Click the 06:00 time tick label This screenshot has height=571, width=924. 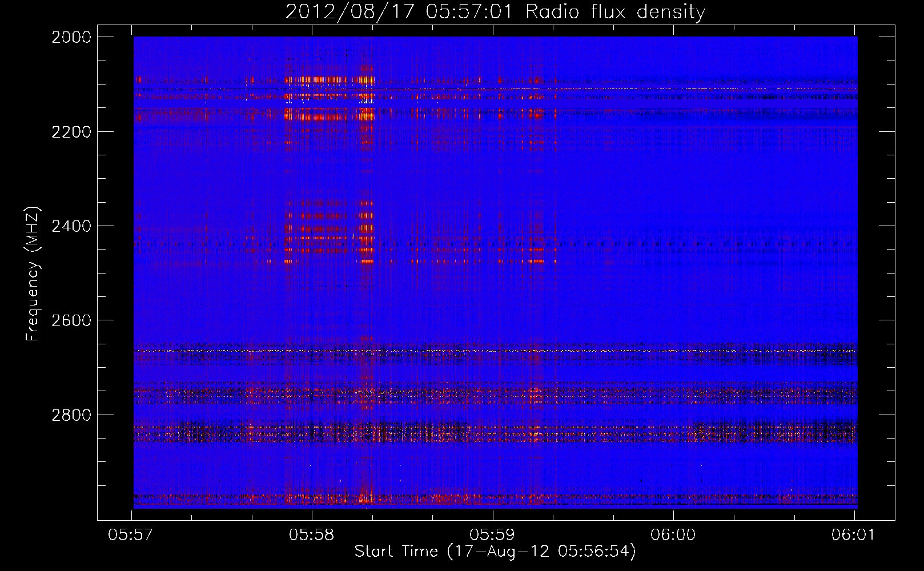673,534
